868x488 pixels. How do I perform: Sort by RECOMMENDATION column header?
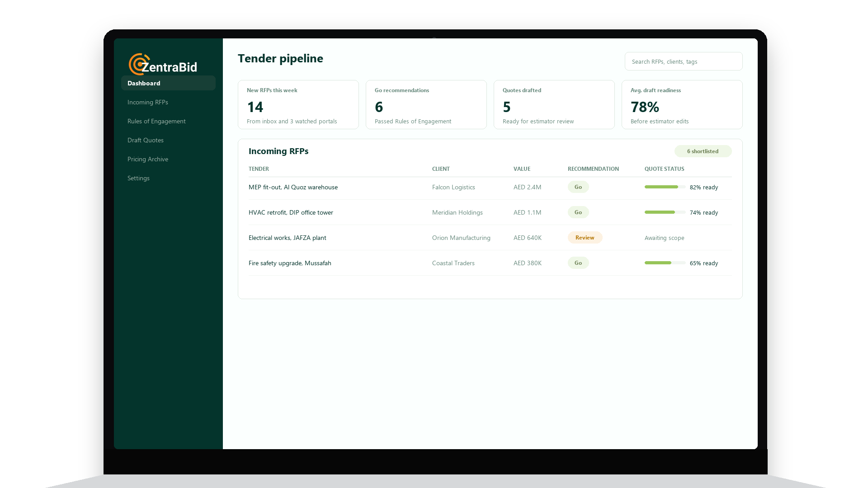click(593, 169)
